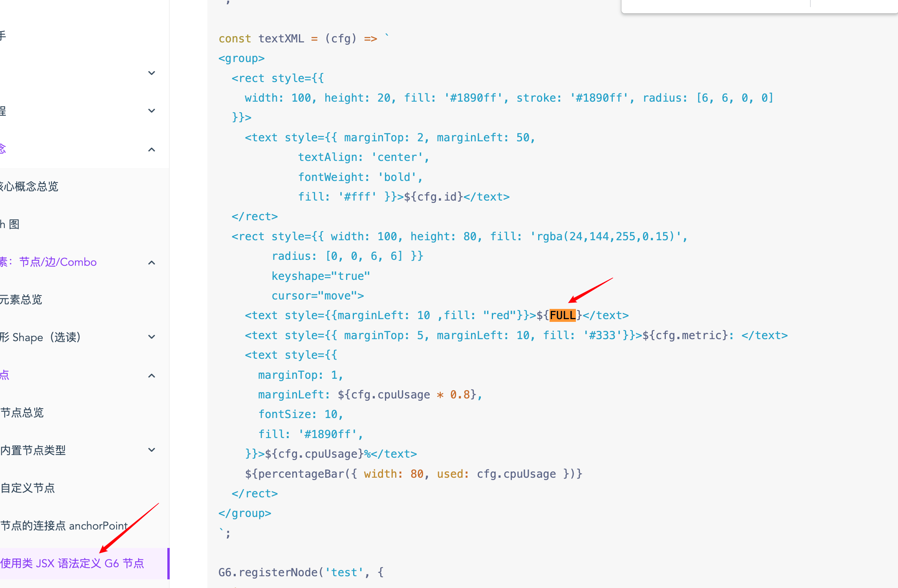Collapse the 节点/边/Combo sidebar section
This screenshot has width=898, height=588.
tap(152, 263)
